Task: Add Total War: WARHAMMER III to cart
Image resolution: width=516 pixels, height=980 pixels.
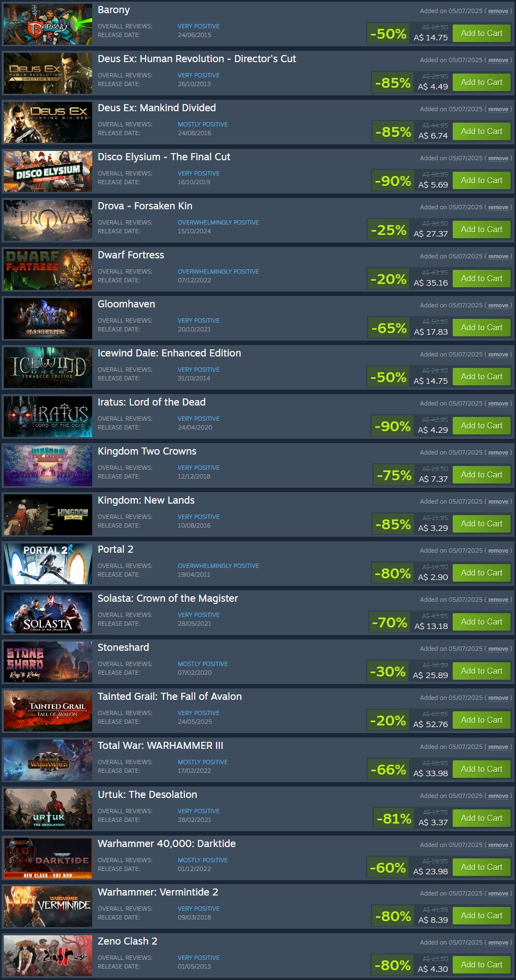Action: pyautogui.click(x=482, y=769)
